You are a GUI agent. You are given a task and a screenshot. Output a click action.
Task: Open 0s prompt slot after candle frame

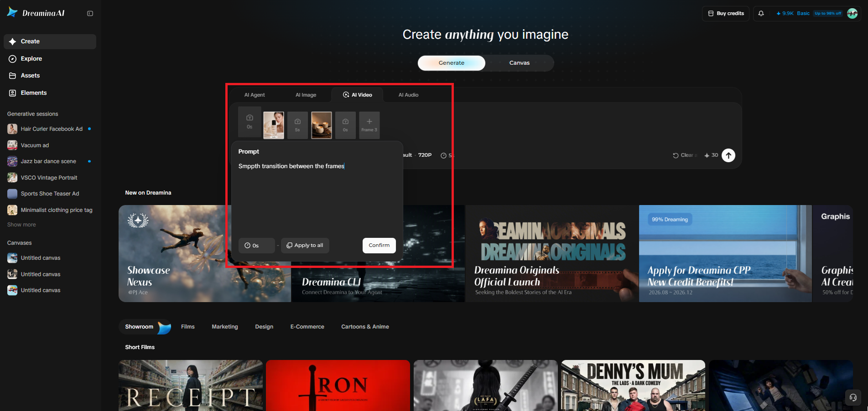(x=345, y=125)
